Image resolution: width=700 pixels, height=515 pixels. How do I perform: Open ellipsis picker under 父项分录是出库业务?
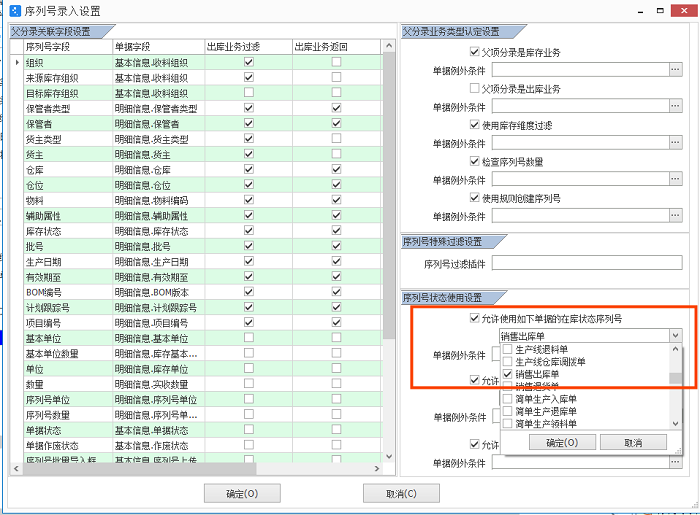(x=676, y=106)
